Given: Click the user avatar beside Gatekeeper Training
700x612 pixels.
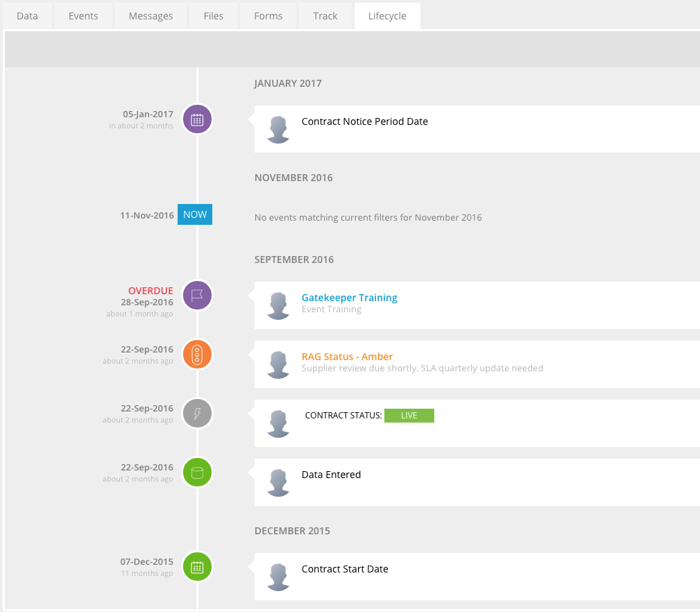Looking at the screenshot, I should point(278,306).
